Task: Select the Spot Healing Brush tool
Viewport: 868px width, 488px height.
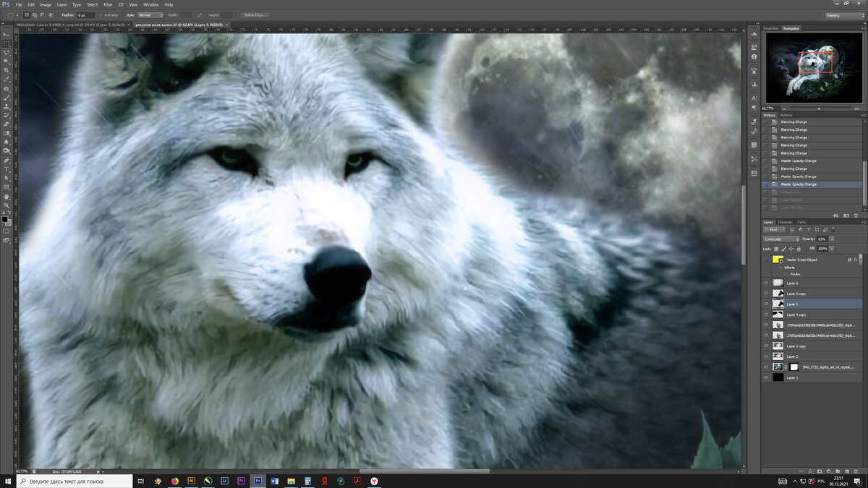Action: coord(7,88)
